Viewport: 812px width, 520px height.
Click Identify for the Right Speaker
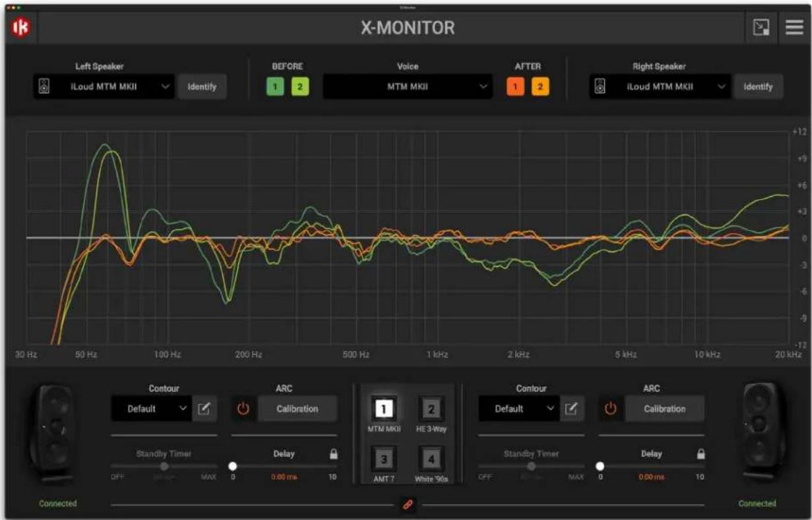(759, 87)
